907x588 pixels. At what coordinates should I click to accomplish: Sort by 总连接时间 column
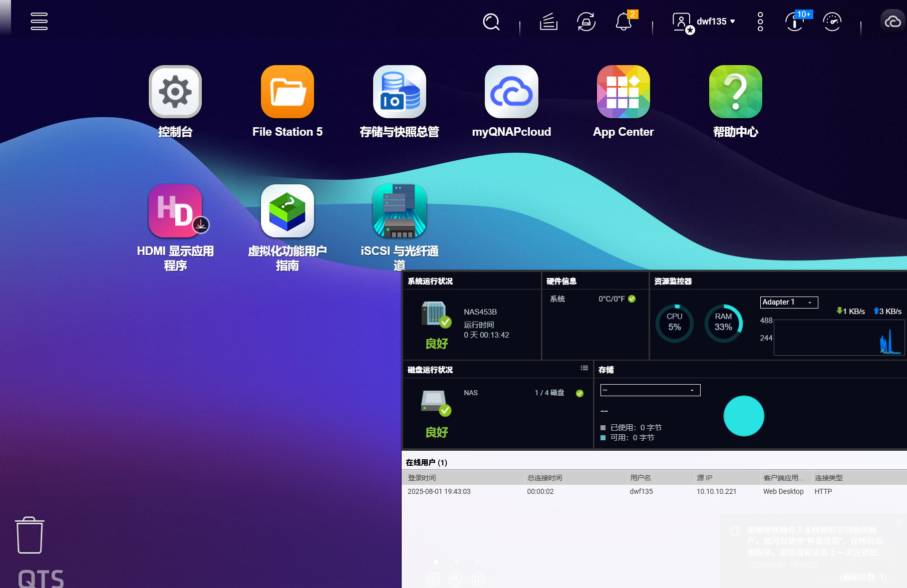575,478
